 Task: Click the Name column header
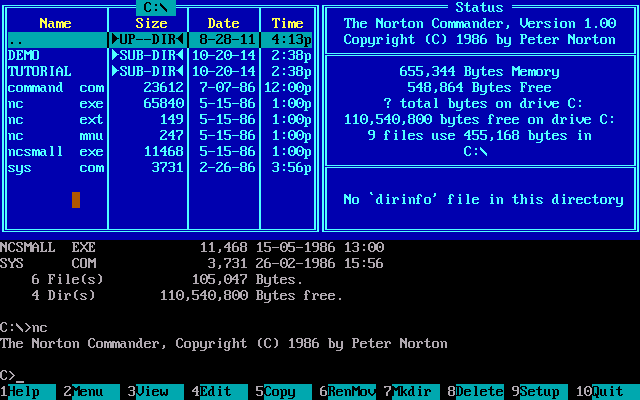coord(56,23)
